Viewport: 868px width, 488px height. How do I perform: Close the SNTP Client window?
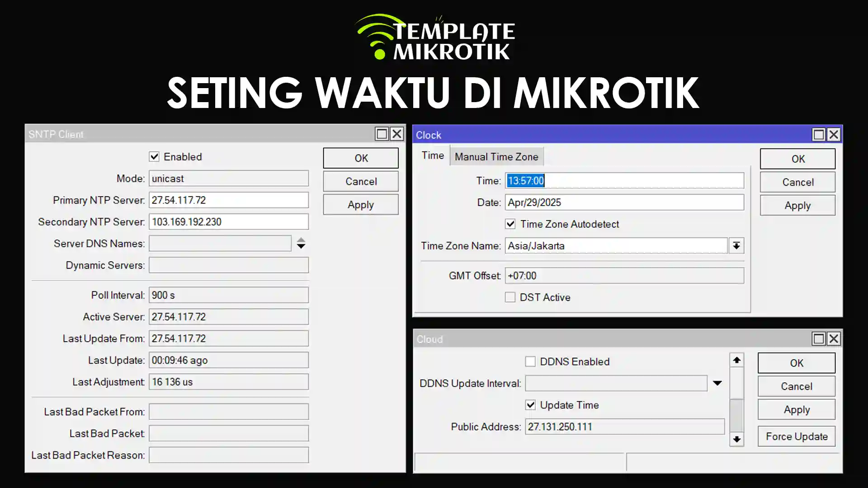pos(397,134)
